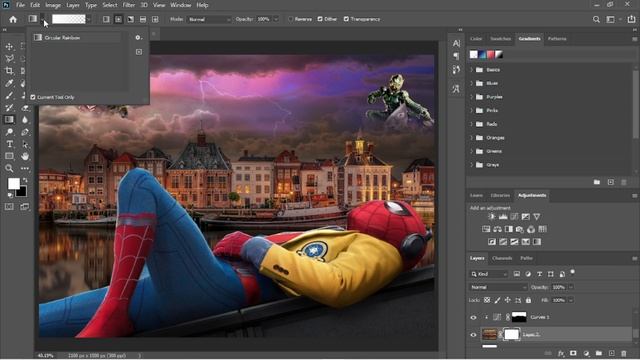Switch to the Patterns tab

click(557, 39)
